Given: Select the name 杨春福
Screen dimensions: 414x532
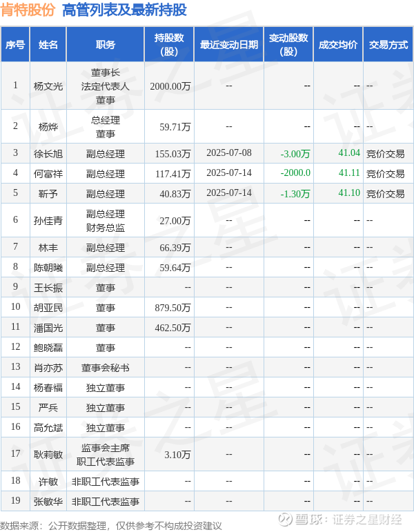Looking at the screenshot, I should tap(48, 388).
